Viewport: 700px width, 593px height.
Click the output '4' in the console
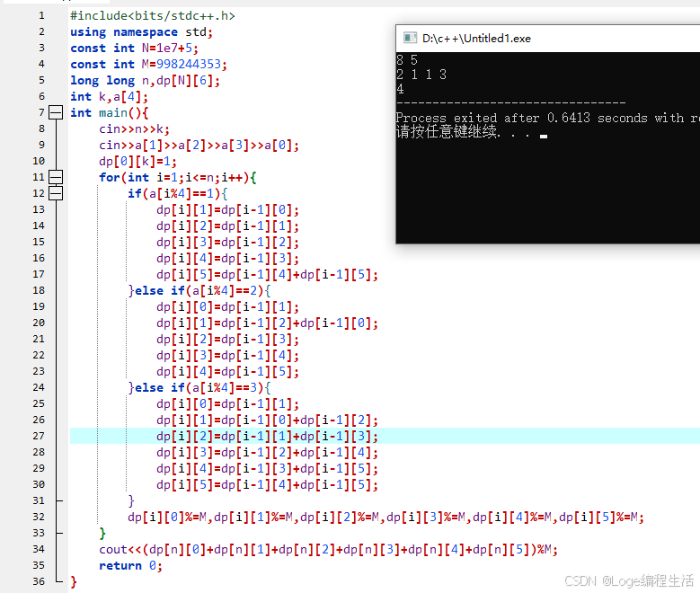click(400, 89)
